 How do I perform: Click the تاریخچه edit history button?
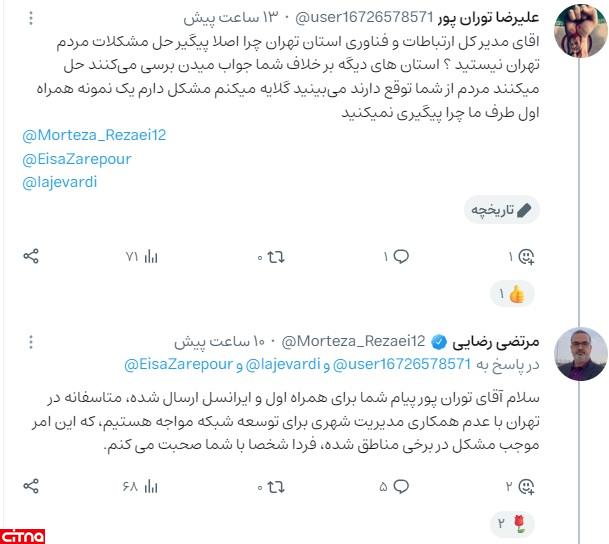coord(502,210)
